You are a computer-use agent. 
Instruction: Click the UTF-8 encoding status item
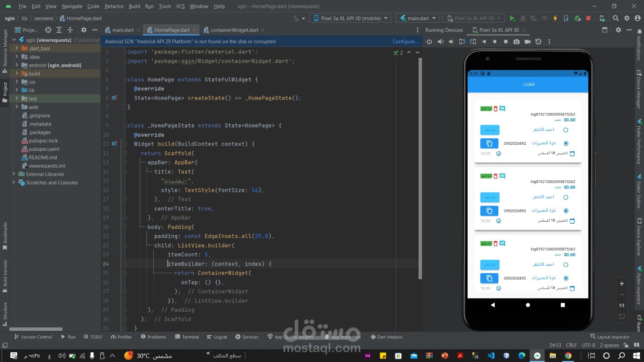pos(588,345)
